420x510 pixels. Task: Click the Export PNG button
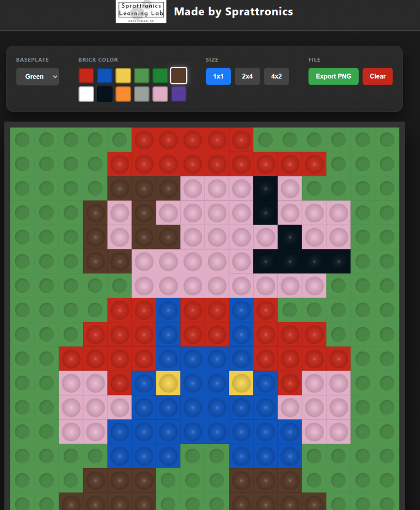pos(333,76)
